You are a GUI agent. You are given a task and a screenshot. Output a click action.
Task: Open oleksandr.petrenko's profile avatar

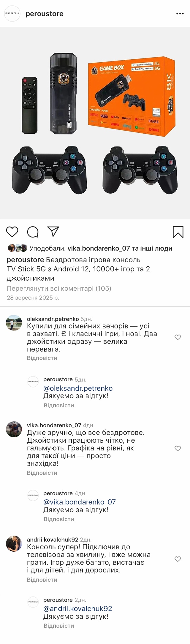click(14, 323)
